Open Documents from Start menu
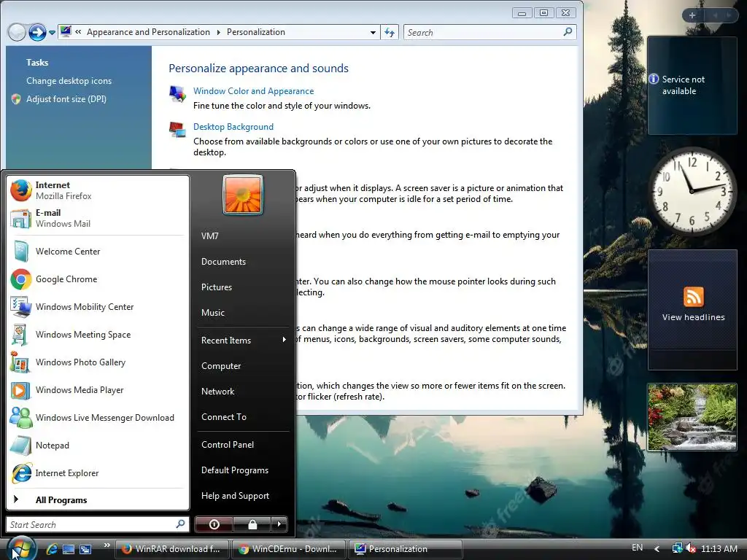Screen dimensions: 747x560 (242, 262)
